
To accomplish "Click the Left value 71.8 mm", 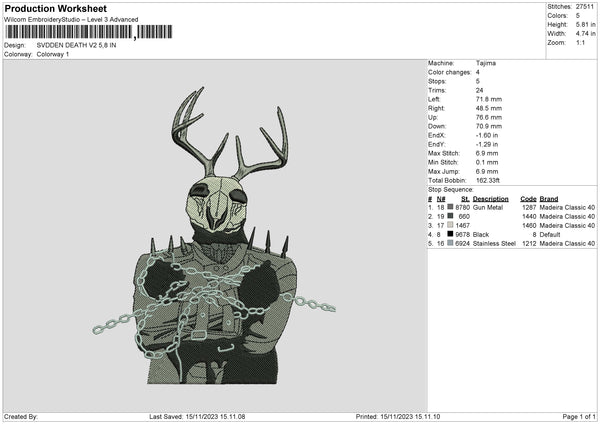I will click(x=489, y=99).
